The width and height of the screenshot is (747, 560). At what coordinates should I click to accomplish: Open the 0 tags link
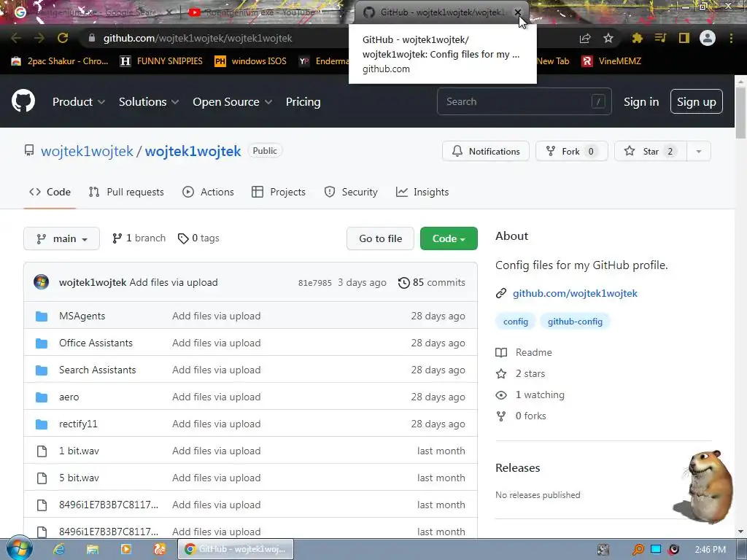click(198, 238)
